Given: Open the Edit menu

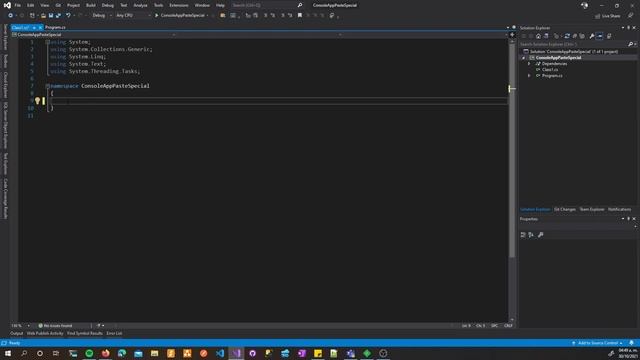Looking at the screenshot, I should point(31,5).
